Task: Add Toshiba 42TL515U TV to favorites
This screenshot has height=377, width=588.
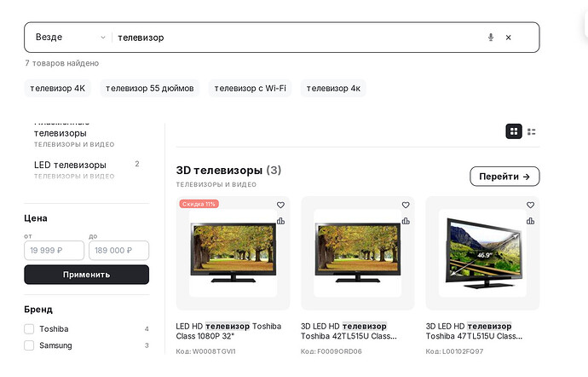Action: [406, 205]
